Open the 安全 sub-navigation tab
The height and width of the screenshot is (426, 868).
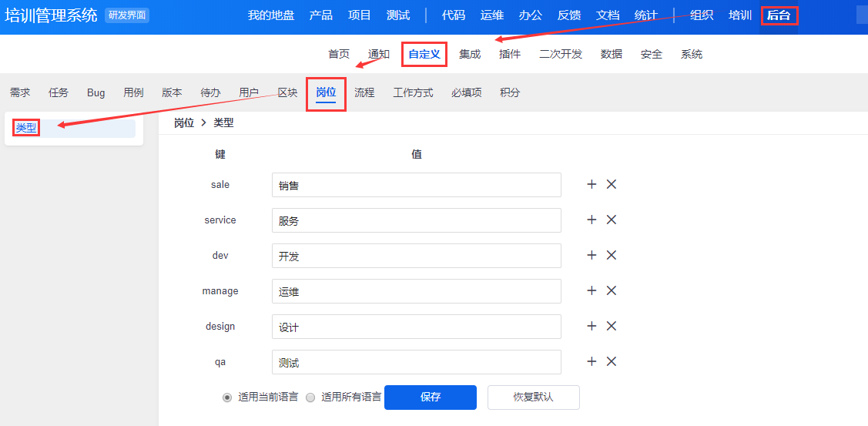(651, 54)
